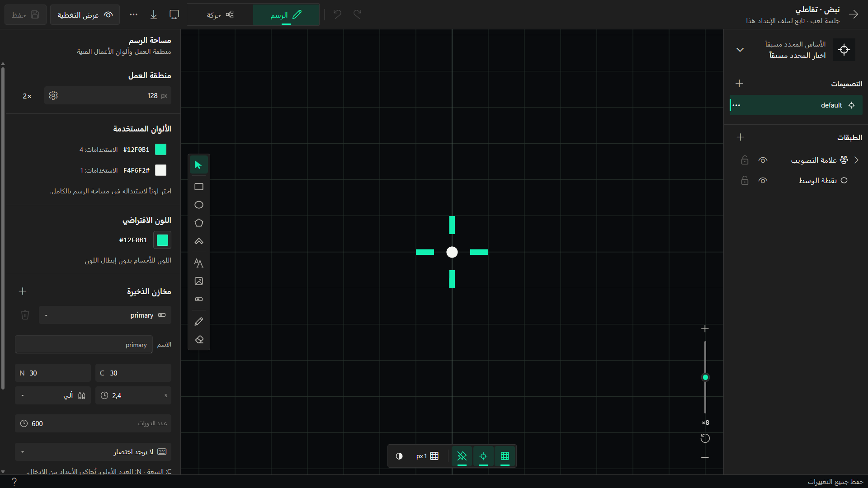Screen dimensions: 868x488
Task: Select the chevron shape tool
Action: pyautogui.click(x=198, y=241)
